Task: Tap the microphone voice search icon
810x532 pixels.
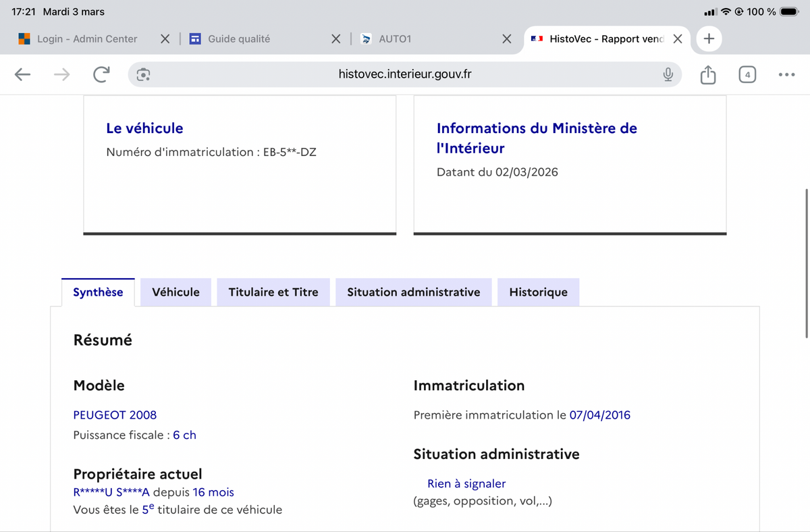Action: pos(668,75)
